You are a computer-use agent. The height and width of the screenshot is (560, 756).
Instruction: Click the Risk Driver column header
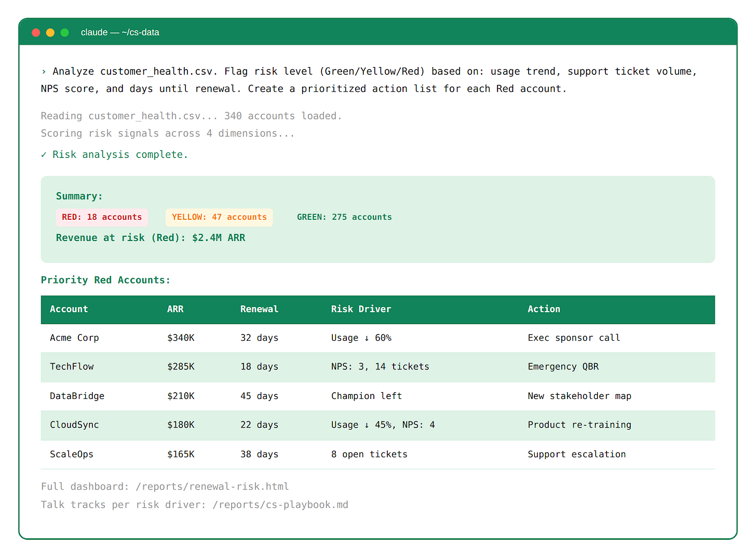[361, 309]
